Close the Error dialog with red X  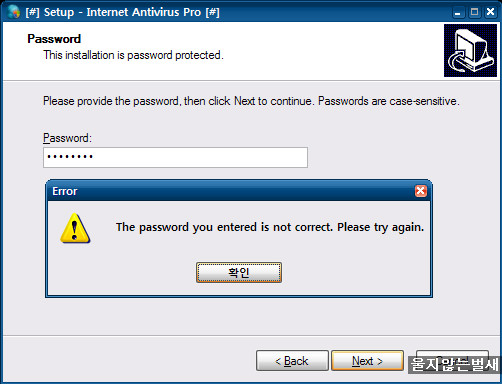pyautogui.click(x=421, y=191)
